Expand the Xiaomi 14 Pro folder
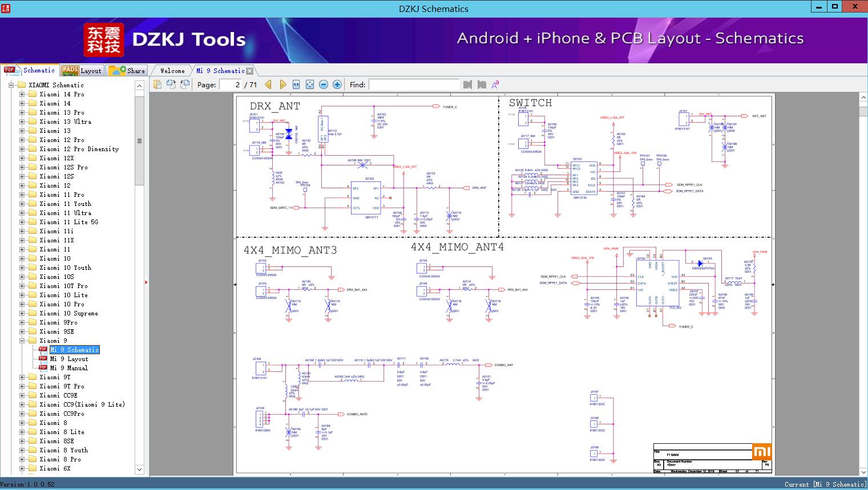 pyautogui.click(x=22, y=94)
